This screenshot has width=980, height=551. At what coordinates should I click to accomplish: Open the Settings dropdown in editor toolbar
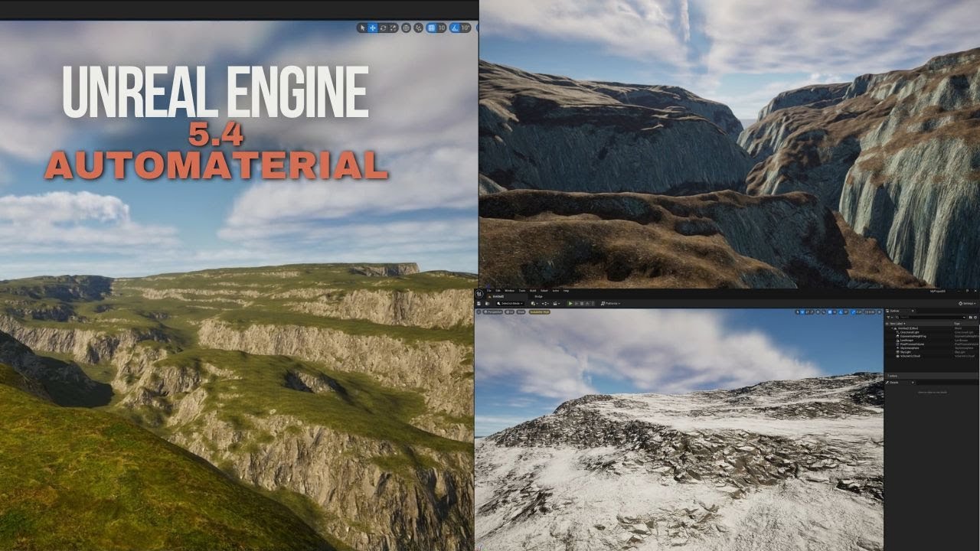pyautogui.click(x=968, y=304)
